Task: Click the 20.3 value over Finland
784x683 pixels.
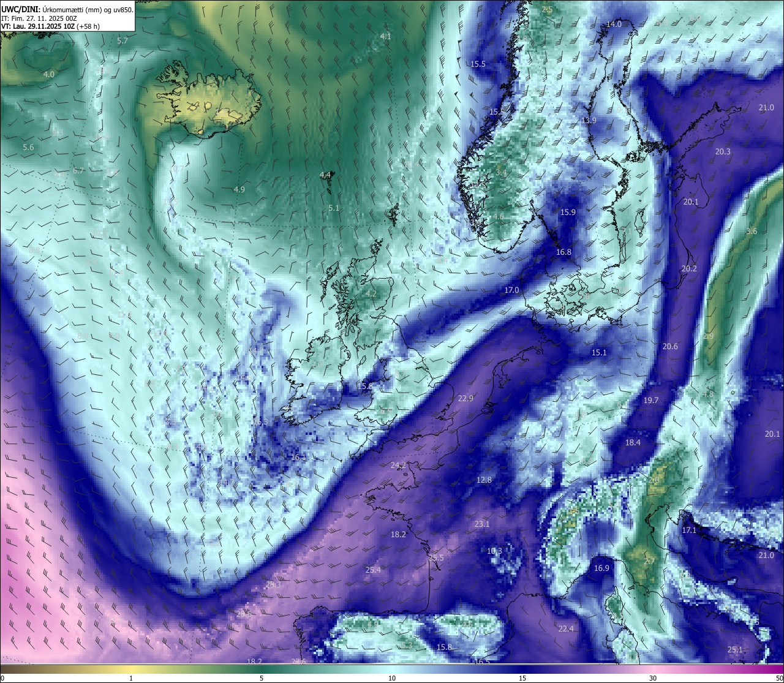Action: coord(723,152)
